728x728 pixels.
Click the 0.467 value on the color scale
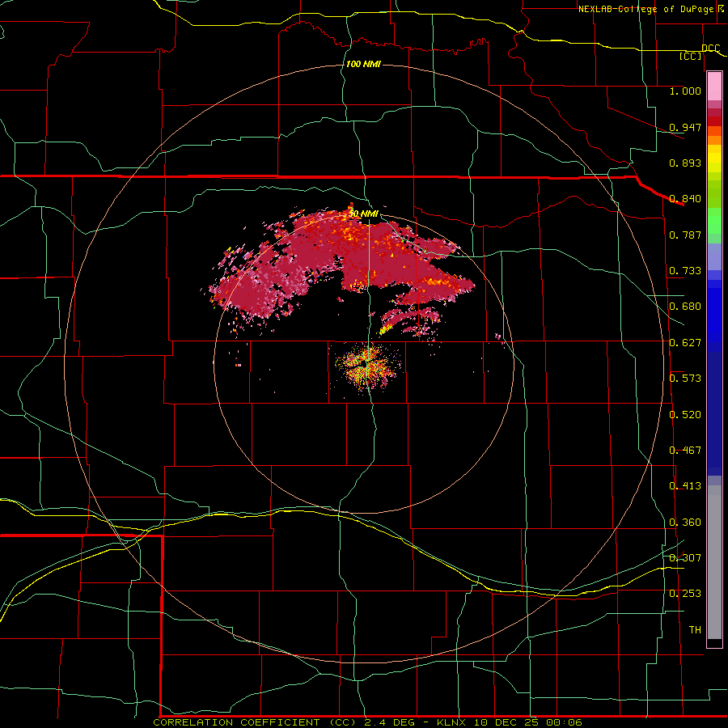685,451
